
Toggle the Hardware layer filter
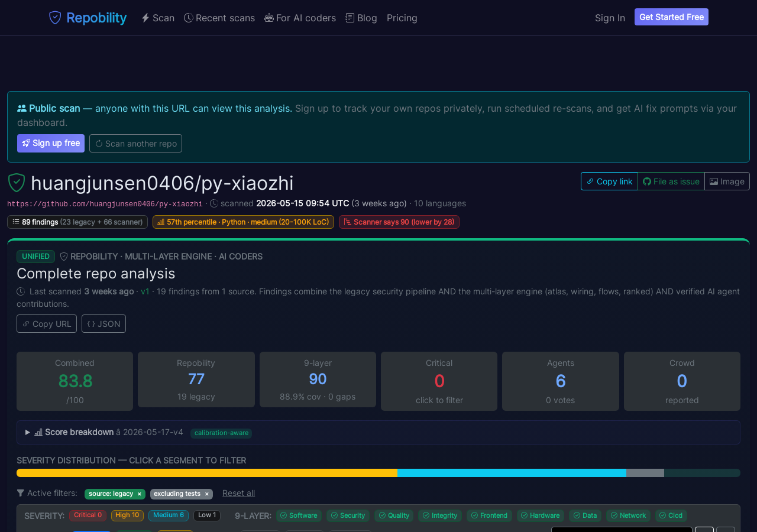[541, 515]
